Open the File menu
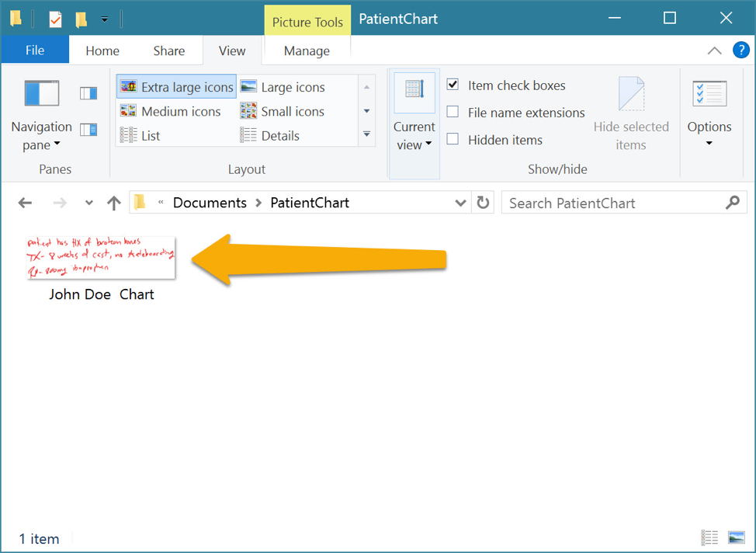Screen dimensions: 756x553 [x=35, y=50]
